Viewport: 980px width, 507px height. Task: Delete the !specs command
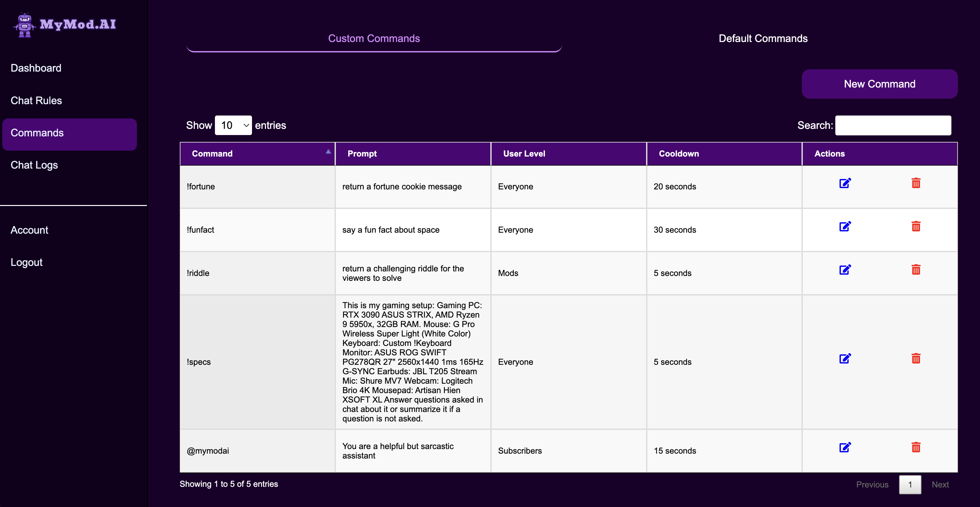click(x=916, y=359)
